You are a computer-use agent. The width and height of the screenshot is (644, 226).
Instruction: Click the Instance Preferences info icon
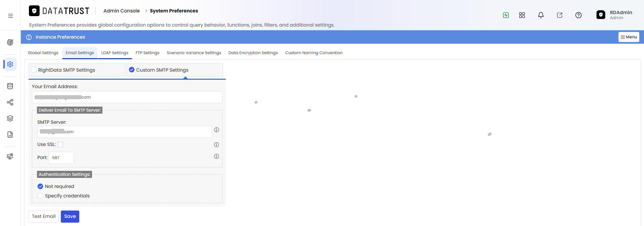(x=29, y=37)
